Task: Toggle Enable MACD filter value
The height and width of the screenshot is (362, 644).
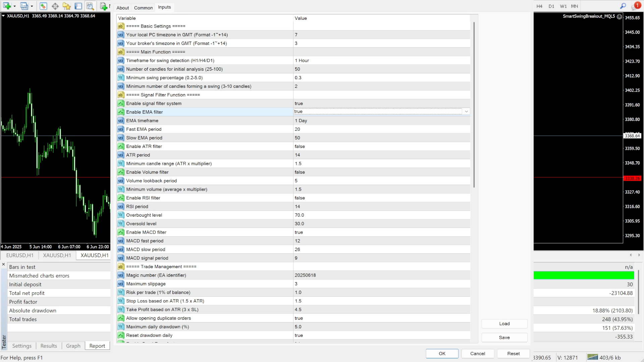Action: click(299, 232)
